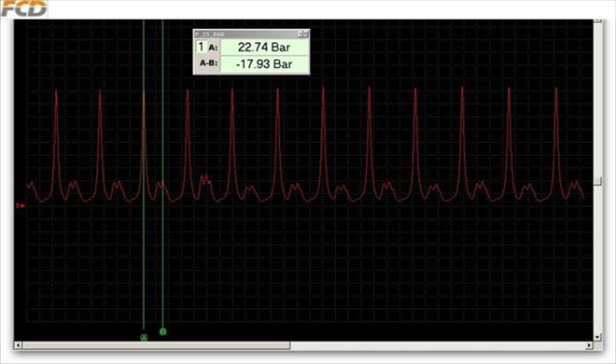Select cursor B marker handle below graph
This screenshot has height=364, width=616.
coord(163,332)
